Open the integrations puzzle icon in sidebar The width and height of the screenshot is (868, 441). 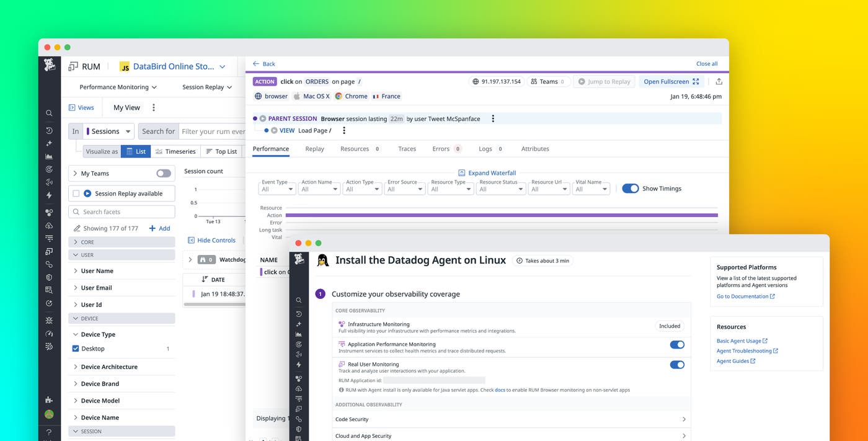tap(49, 400)
